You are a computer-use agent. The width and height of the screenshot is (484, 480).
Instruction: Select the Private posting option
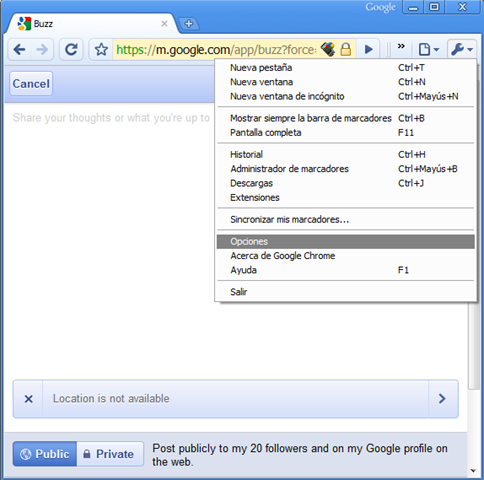coord(110,454)
